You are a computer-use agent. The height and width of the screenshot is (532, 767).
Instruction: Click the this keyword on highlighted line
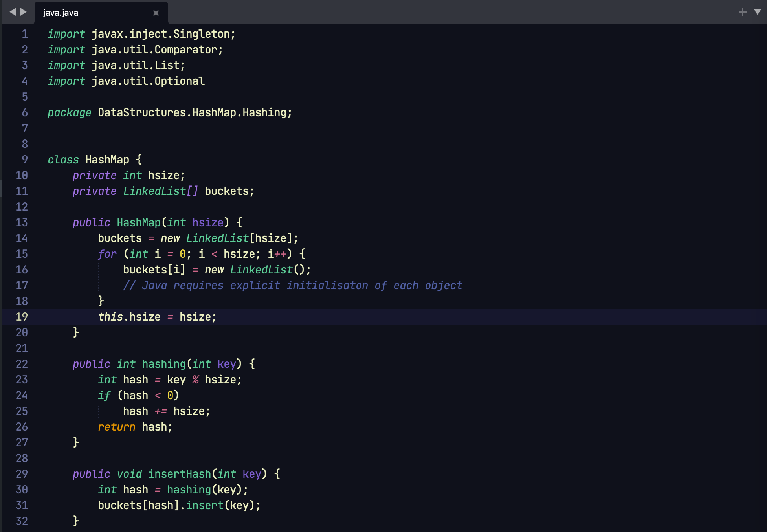click(x=110, y=317)
